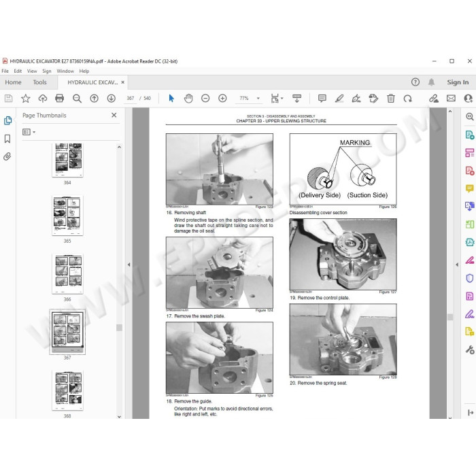The image size is (476, 476).
Task: Collapse the right tools pane arrow
Action: point(457,265)
